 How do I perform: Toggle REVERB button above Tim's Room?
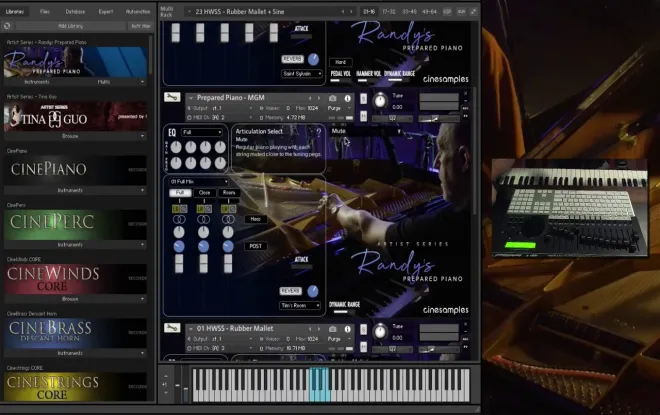(290, 291)
